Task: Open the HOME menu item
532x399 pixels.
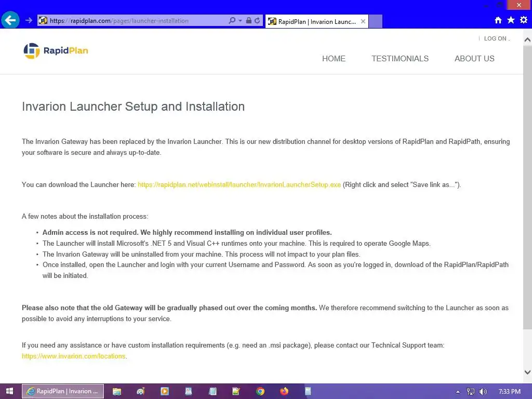Action: pos(334,59)
